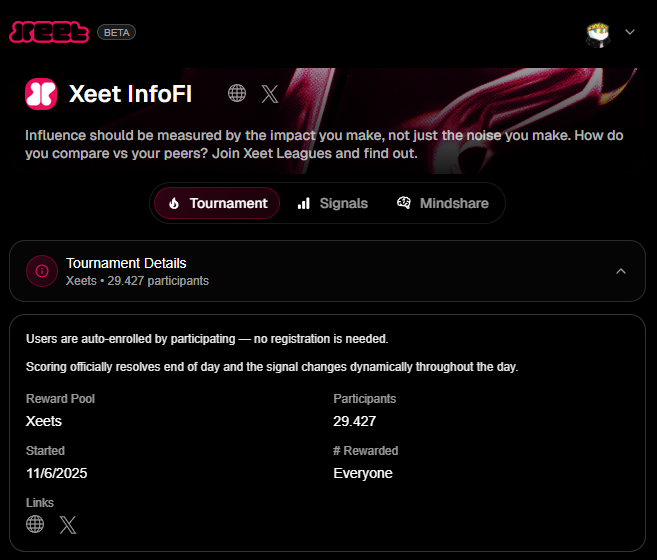
Task: Click the # Rewarded value 'Everyone'
Action: point(363,473)
